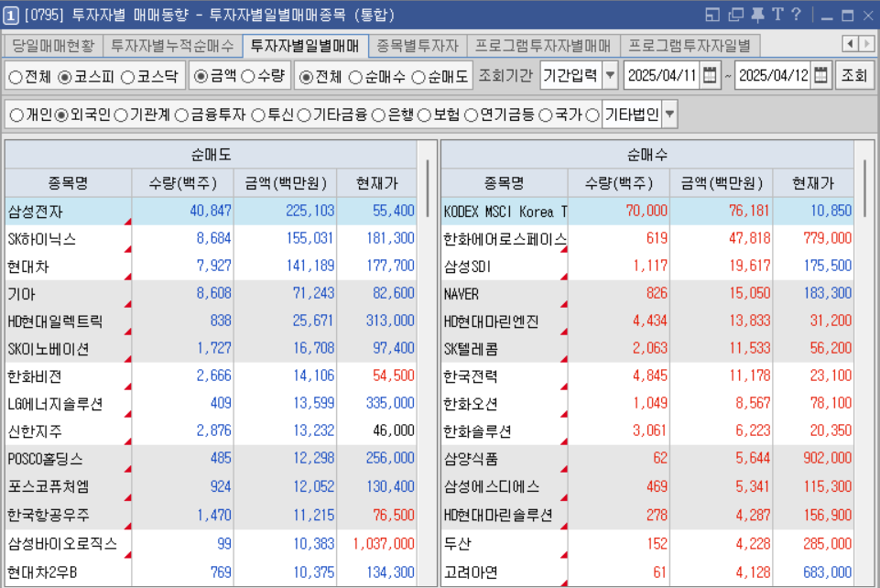Select the 은행 investor radio button
Screen dimensions: 880x588
379,115
